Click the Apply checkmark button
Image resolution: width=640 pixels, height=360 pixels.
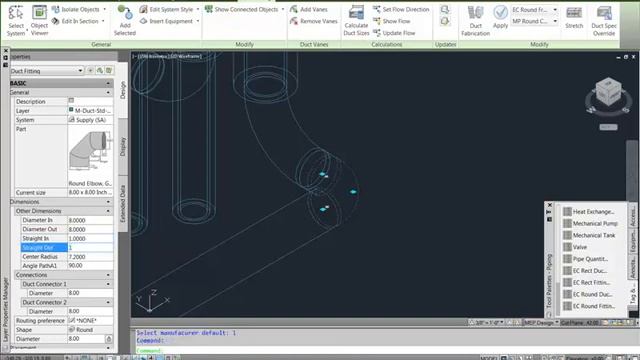click(500, 17)
